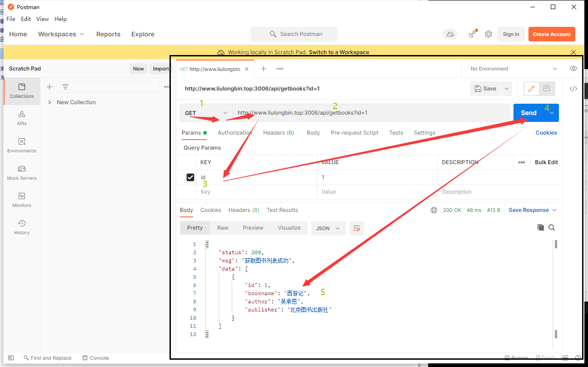Search within the response body
The height and width of the screenshot is (367, 588).
(552, 227)
